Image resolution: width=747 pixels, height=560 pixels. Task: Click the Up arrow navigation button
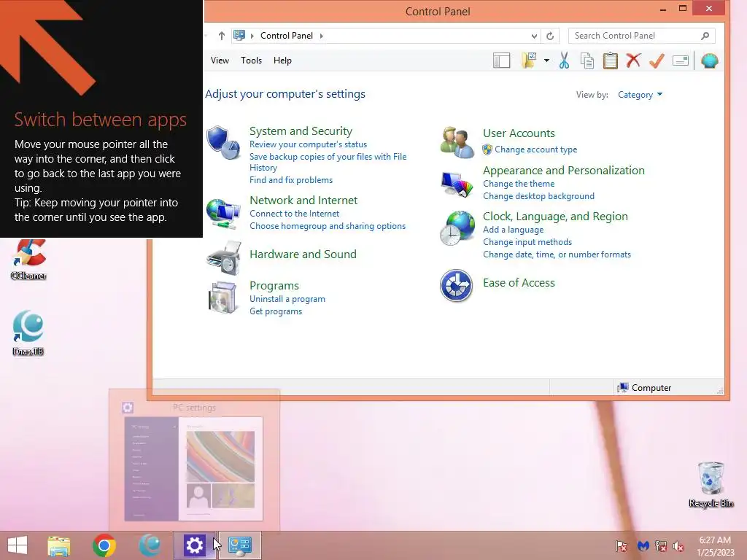click(222, 36)
